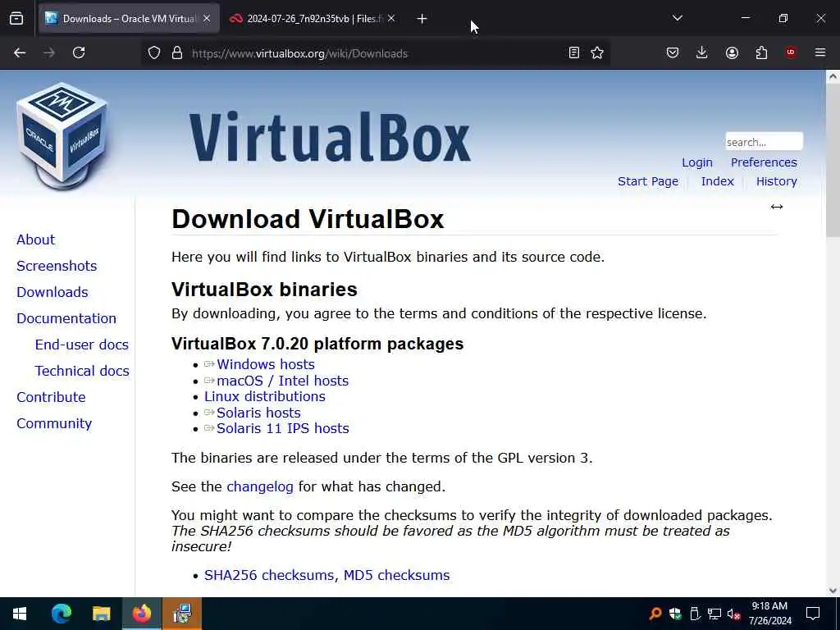Click the scrollbar up arrow

tap(833, 76)
